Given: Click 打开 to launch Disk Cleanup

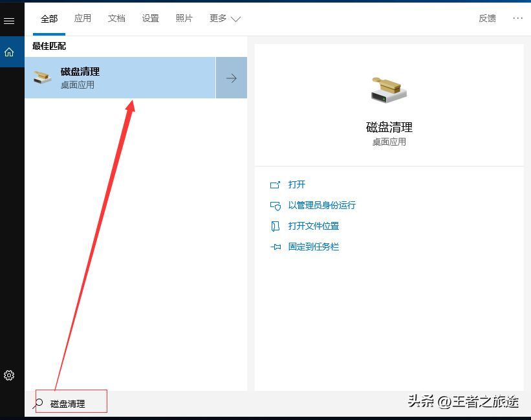Looking at the screenshot, I should 297,184.
